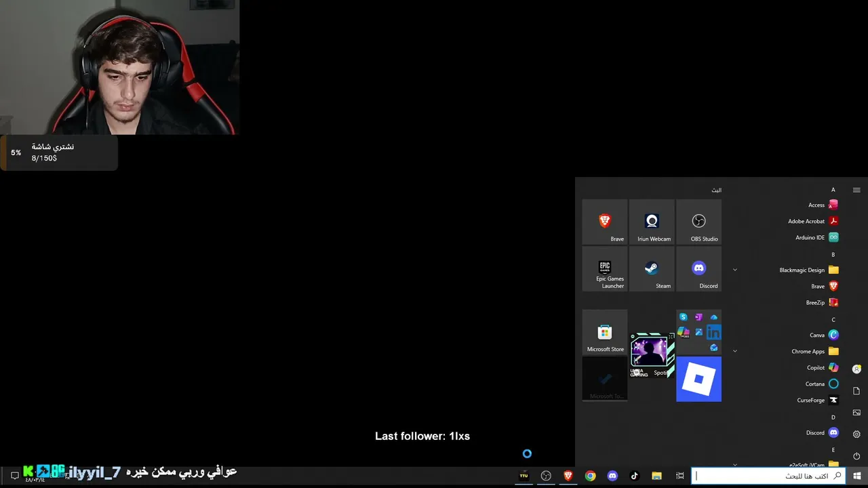Open the Spotify tile with gaming artwork
This screenshot has height=488, width=868.
pyautogui.click(x=652, y=355)
